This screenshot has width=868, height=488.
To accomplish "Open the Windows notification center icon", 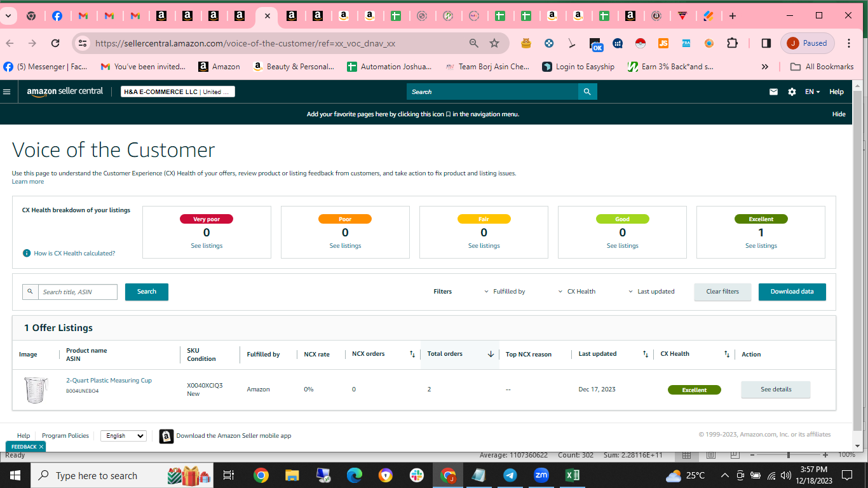I will point(846,475).
